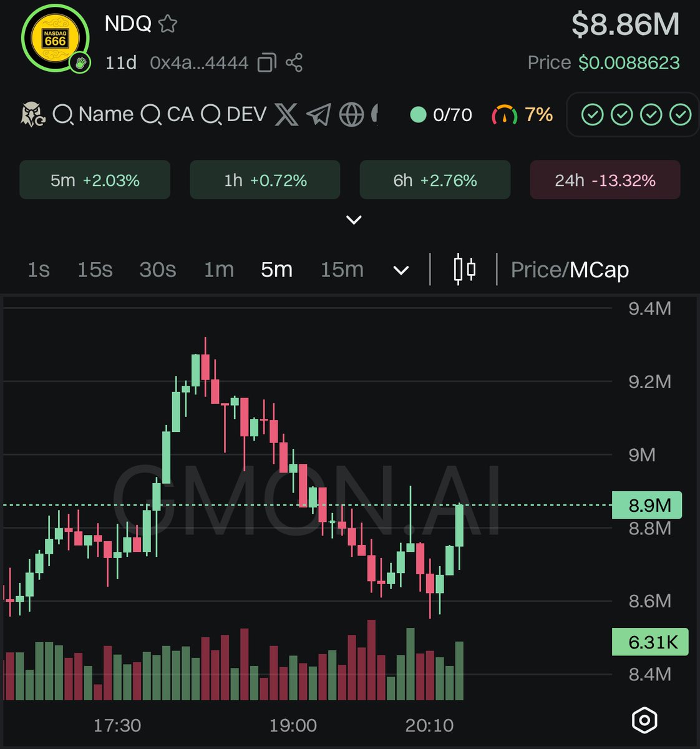Switch chart to MCap display
This screenshot has height=749, width=700.
[x=599, y=270]
